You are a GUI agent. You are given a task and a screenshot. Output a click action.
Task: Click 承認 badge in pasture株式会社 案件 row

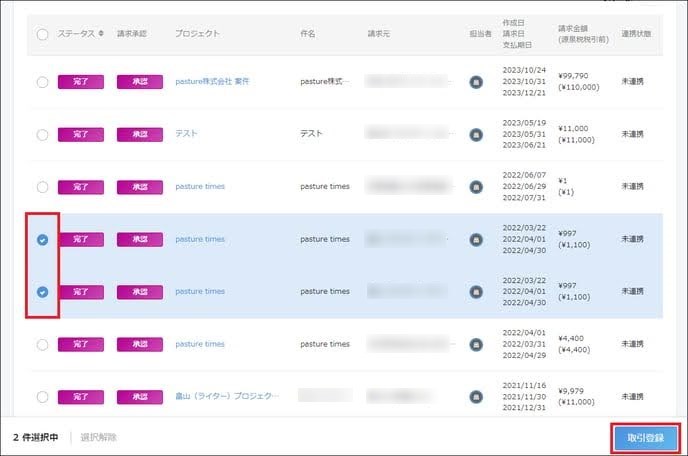[140, 82]
